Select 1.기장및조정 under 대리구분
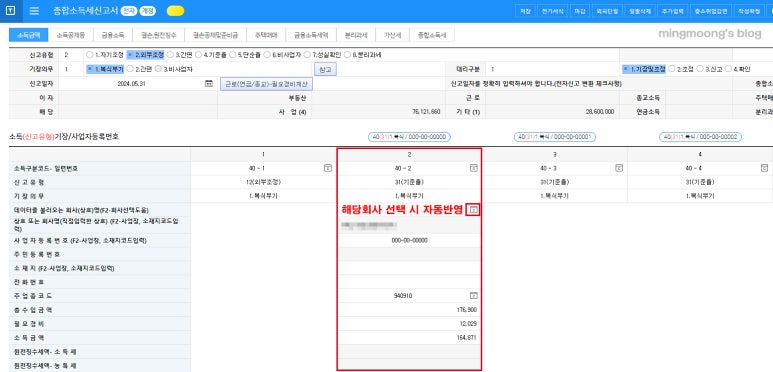Screen dimensions: 773x372 tap(644, 69)
